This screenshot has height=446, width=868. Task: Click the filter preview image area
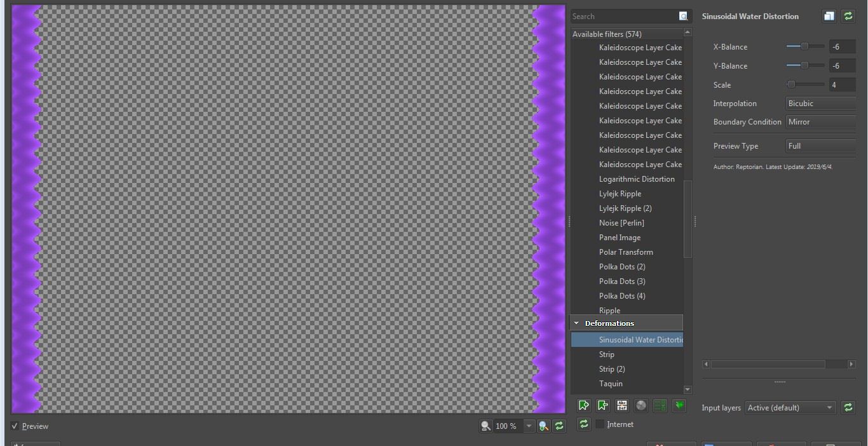[x=288, y=209]
